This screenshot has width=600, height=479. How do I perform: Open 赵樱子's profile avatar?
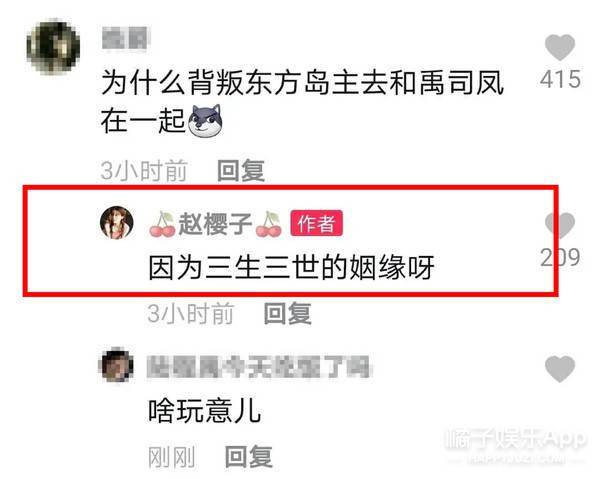[117, 222]
